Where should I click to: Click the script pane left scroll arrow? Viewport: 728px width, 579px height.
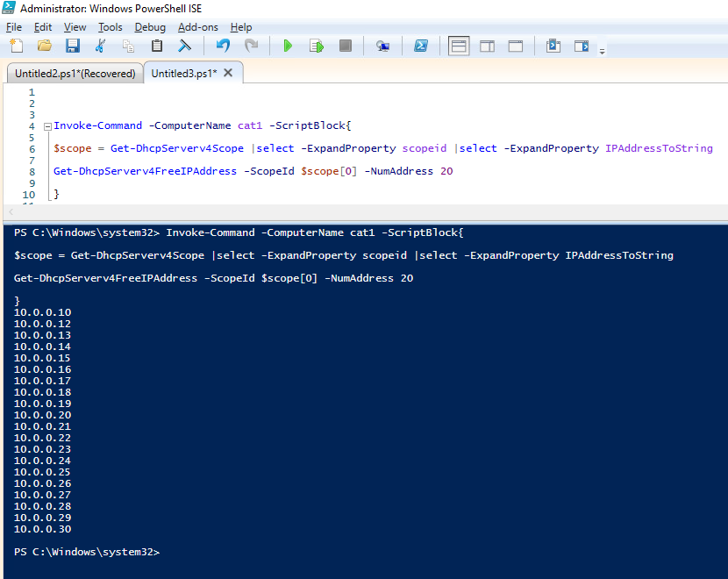click(x=11, y=211)
